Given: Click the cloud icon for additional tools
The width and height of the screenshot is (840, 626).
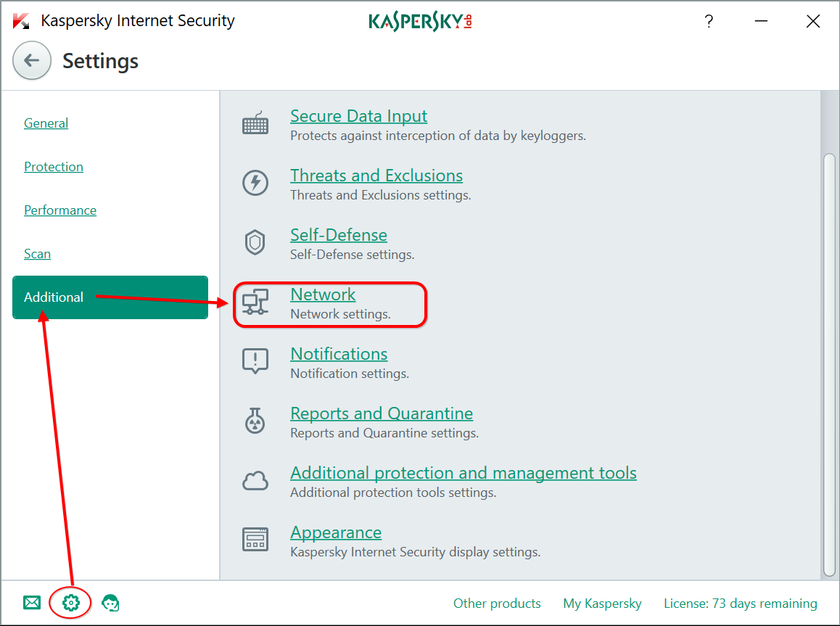Looking at the screenshot, I should (x=255, y=480).
